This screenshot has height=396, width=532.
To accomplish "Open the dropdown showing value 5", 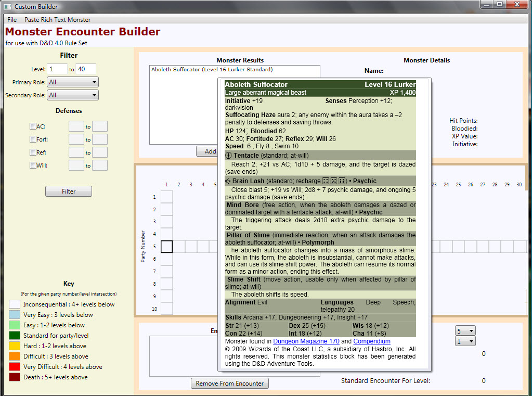I will [x=465, y=331].
